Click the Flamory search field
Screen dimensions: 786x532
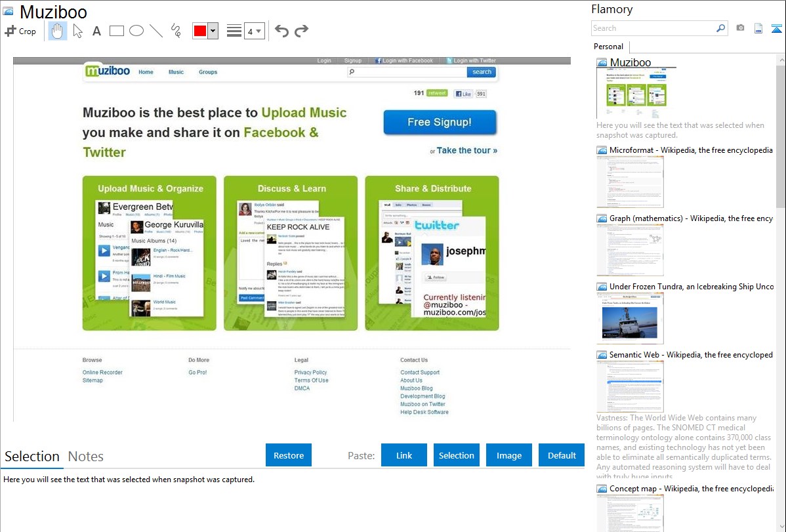tap(653, 28)
